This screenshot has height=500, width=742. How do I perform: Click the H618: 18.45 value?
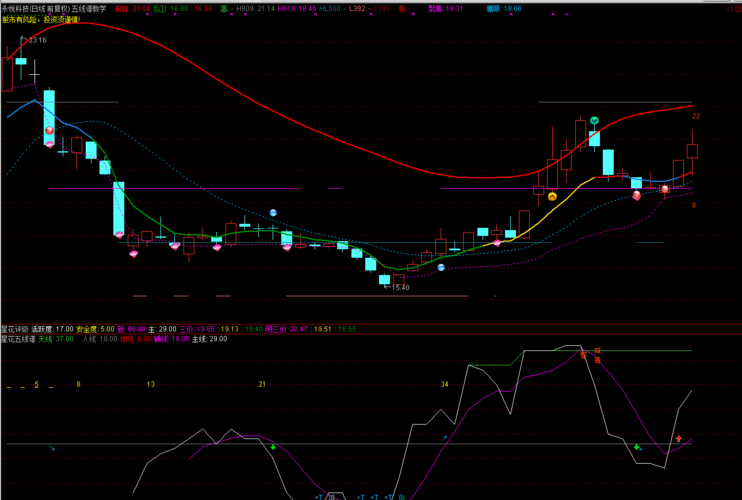(x=297, y=9)
